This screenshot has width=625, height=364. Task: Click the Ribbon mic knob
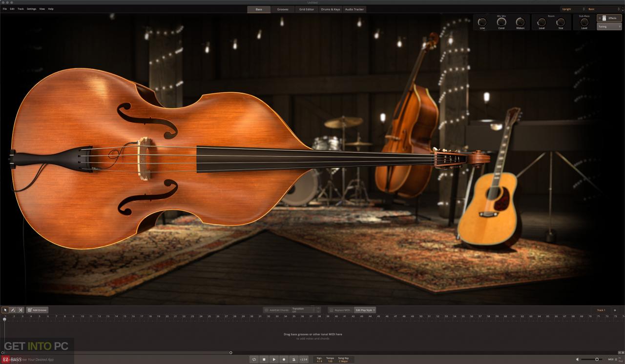[521, 22]
